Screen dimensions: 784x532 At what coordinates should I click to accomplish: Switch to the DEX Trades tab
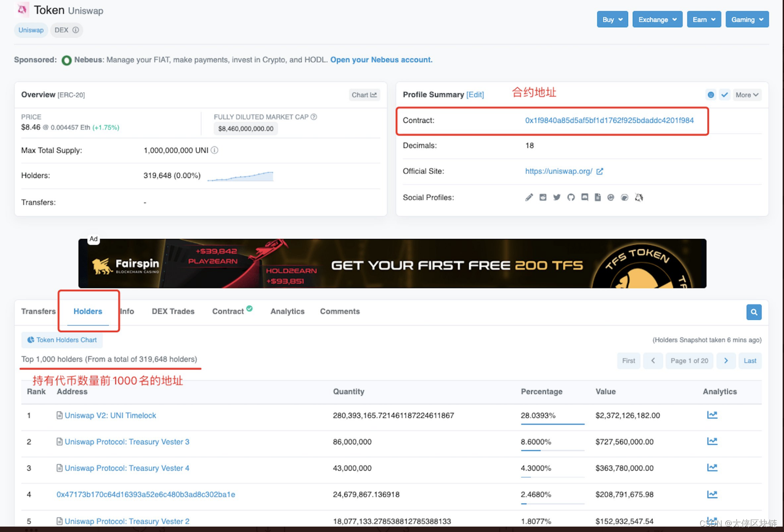(x=173, y=311)
